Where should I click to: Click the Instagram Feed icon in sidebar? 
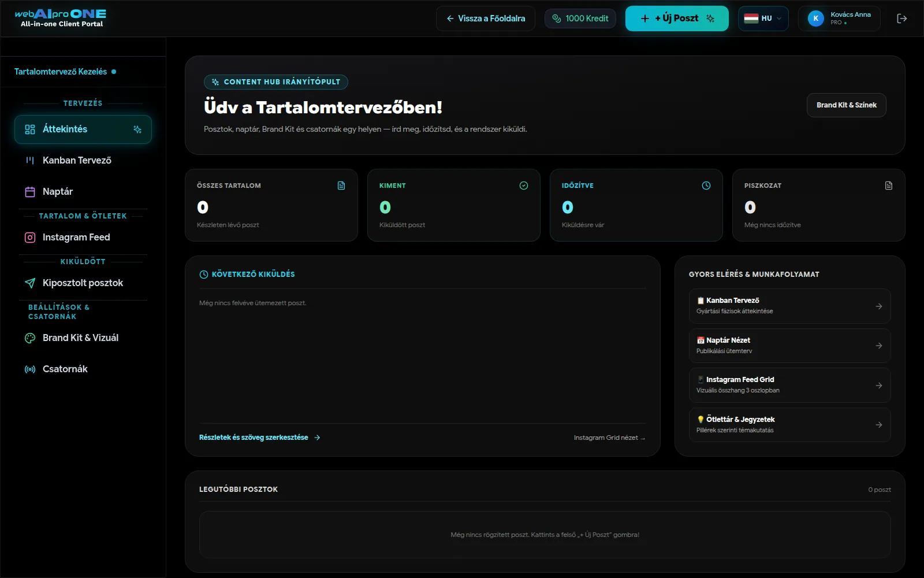click(30, 238)
